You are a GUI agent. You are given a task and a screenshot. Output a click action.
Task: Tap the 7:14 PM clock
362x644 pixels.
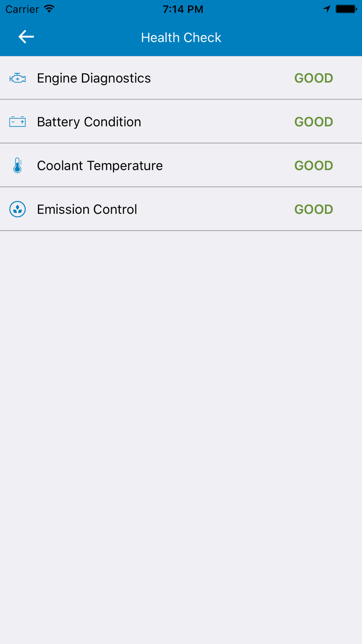pos(183,9)
